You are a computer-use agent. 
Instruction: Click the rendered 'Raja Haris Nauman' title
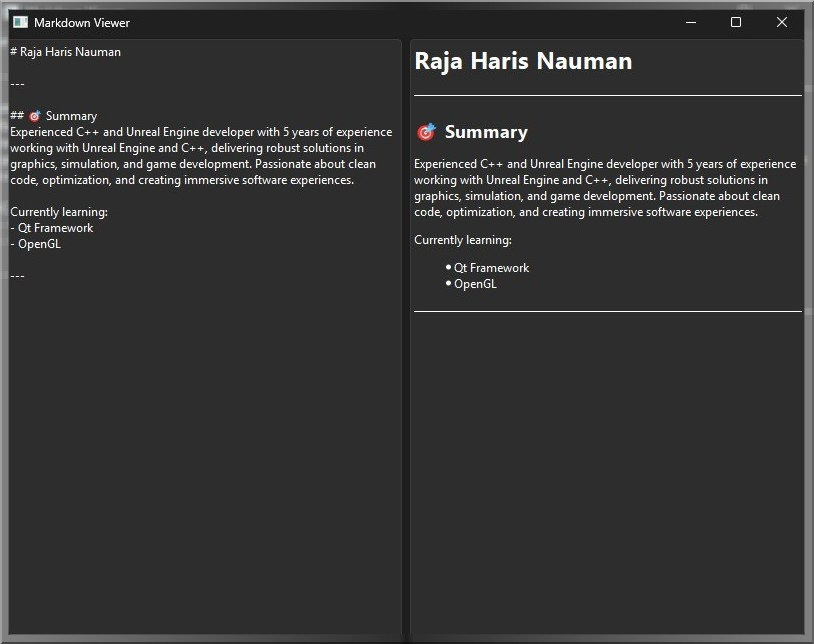(x=523, y=61)
